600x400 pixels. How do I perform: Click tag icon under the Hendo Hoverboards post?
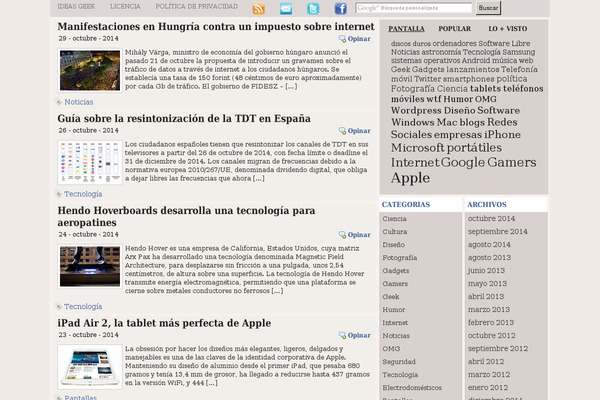[x=59, y=307]
